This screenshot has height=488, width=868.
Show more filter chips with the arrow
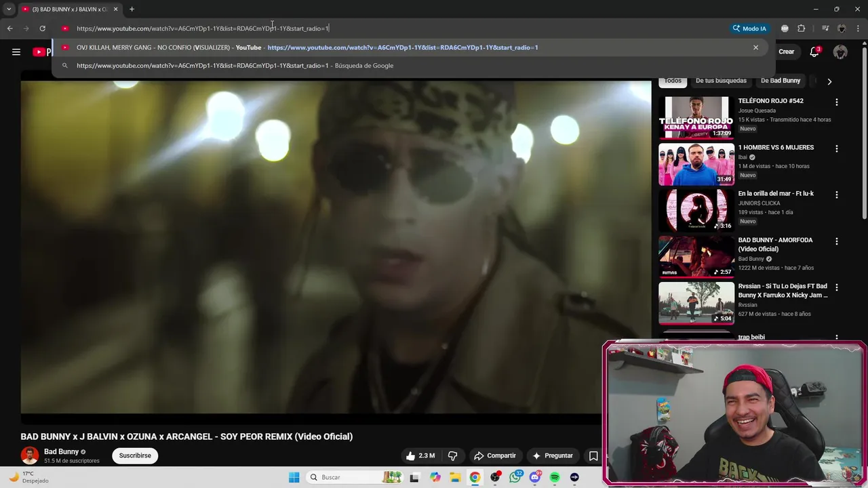click(x=829, y=81)
